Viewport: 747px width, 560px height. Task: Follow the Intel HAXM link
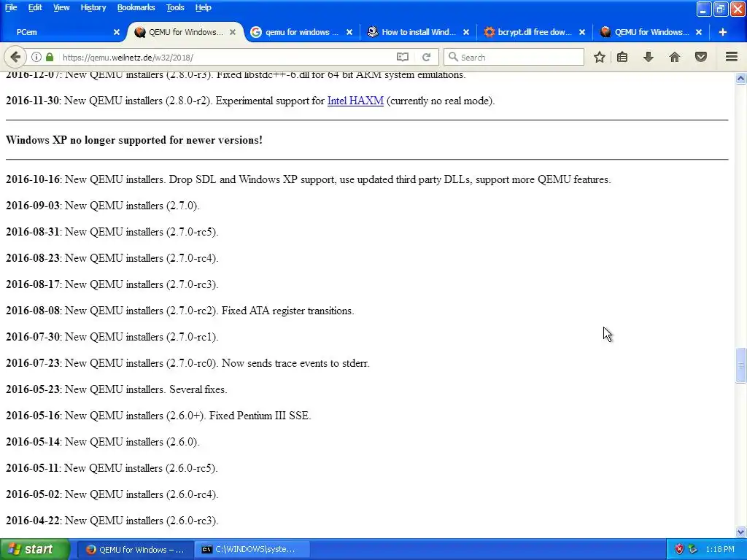pos(355,101)
